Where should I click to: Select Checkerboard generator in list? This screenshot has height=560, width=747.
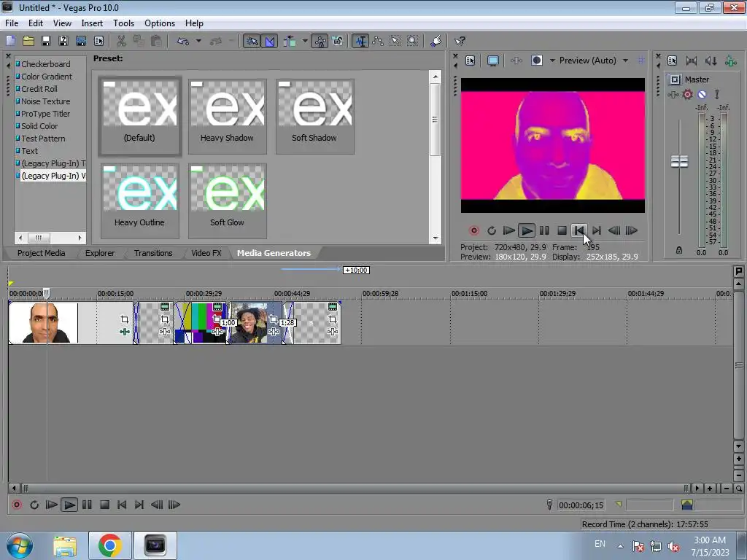45,64
